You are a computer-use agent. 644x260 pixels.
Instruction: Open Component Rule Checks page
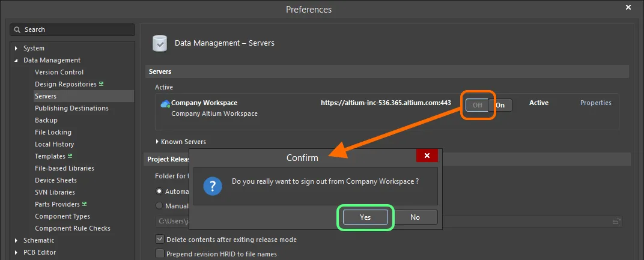(x=73, y=228)
